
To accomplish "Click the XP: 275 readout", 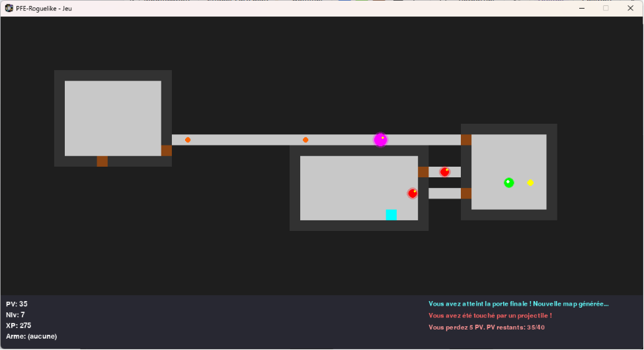I will pos(19,326).
